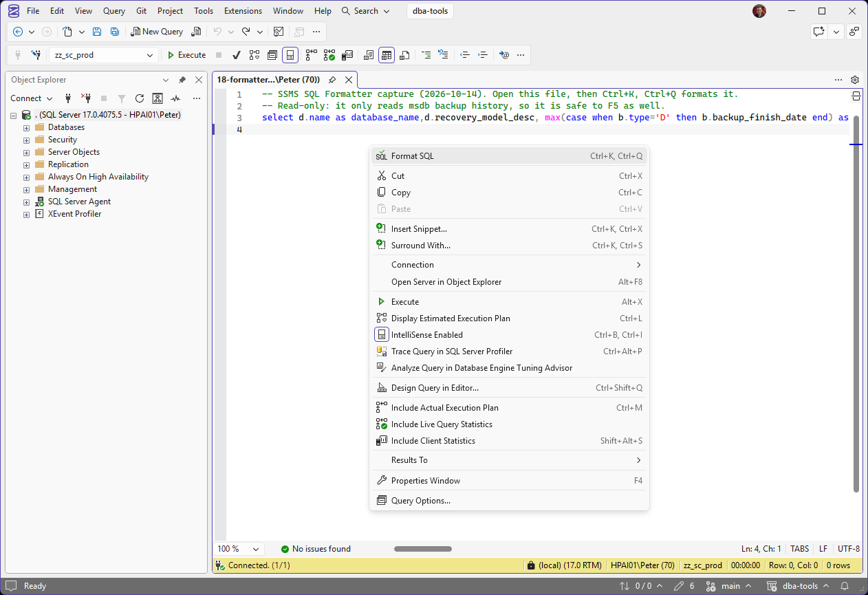Toggle Include Actual Execution Plan toolbar button

(x=312, y=55)
